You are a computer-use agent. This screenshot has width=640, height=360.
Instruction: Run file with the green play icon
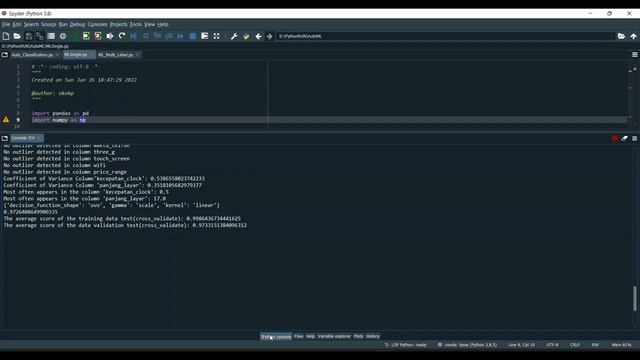point(75,36)
